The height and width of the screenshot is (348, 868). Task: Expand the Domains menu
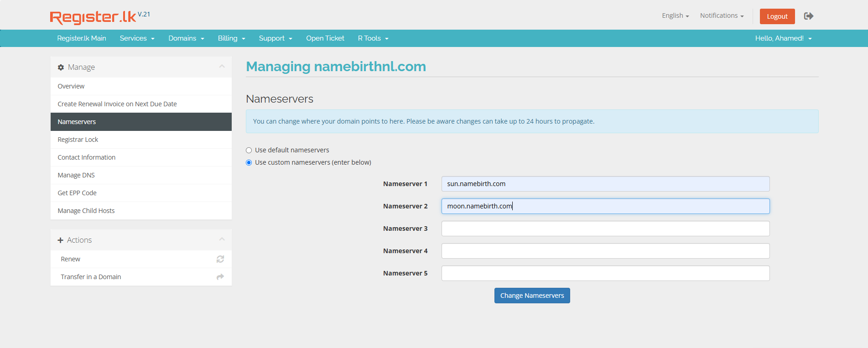(x=186, y=38)
